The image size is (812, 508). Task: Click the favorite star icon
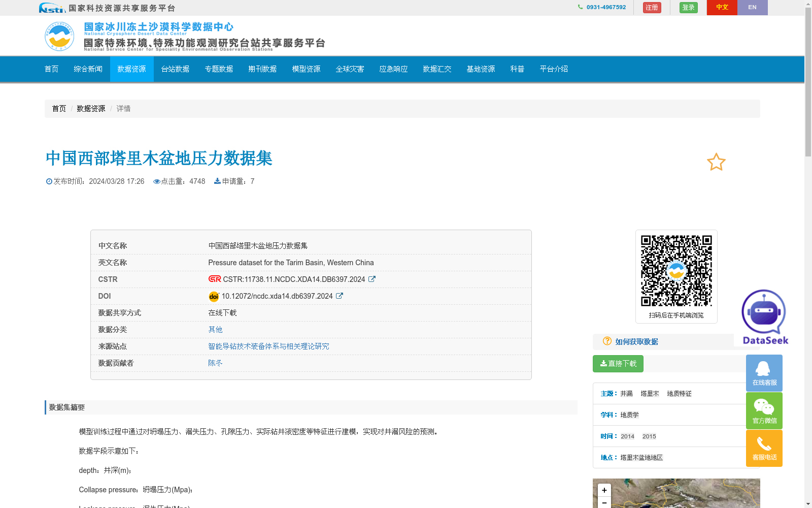tap(716, 162)
